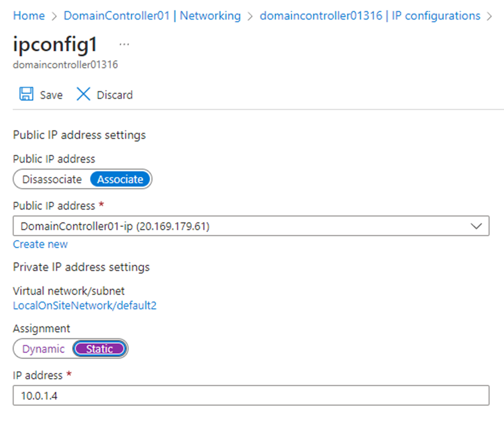Enable Associate for the public IP address
Screen dimensions: 504x426
120,179
